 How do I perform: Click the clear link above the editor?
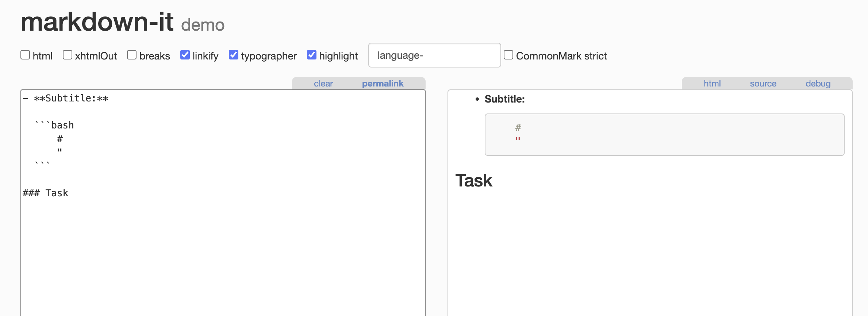(323, 84)
